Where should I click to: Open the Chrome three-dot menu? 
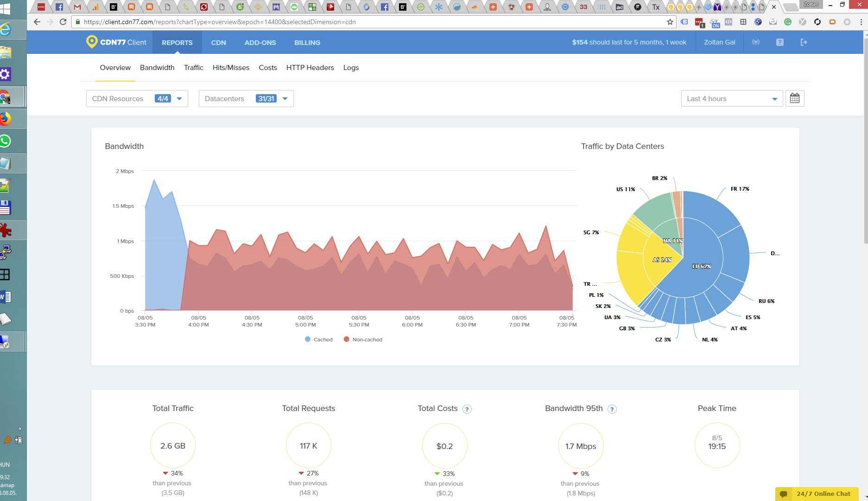[861, 22]
